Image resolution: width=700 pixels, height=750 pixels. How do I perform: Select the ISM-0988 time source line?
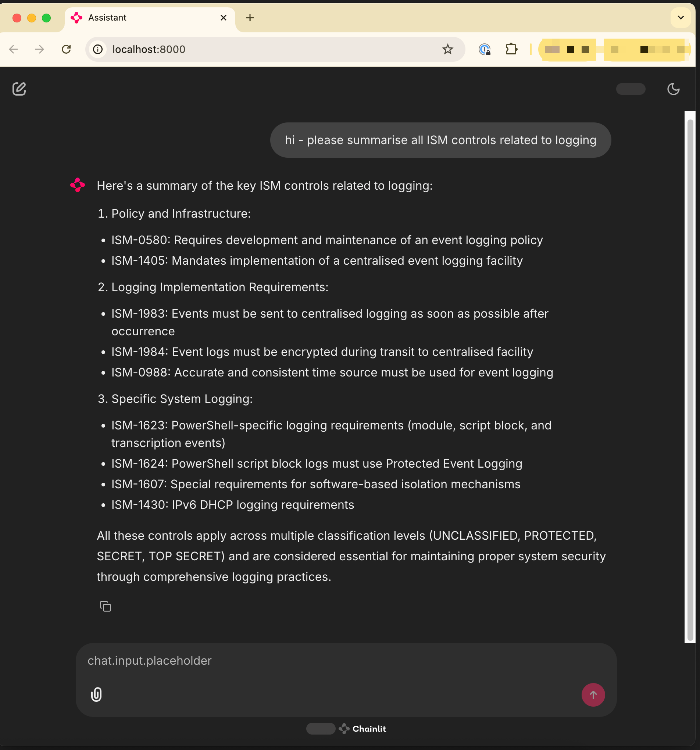332,372
